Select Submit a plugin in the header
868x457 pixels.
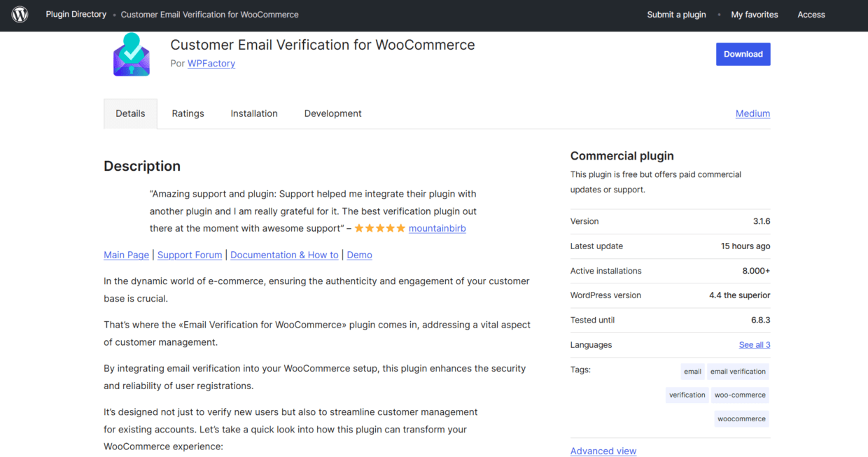click(676, 14)
